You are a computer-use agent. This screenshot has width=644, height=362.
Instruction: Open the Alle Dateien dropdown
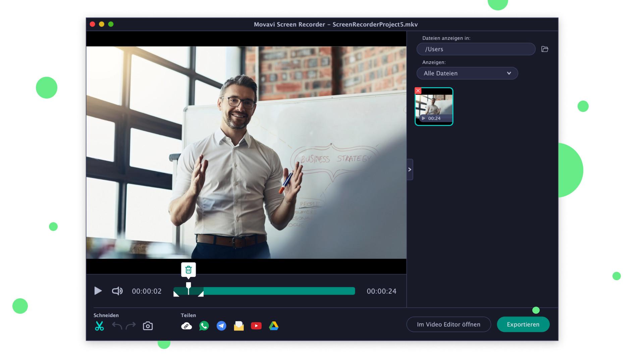point(467,73)
